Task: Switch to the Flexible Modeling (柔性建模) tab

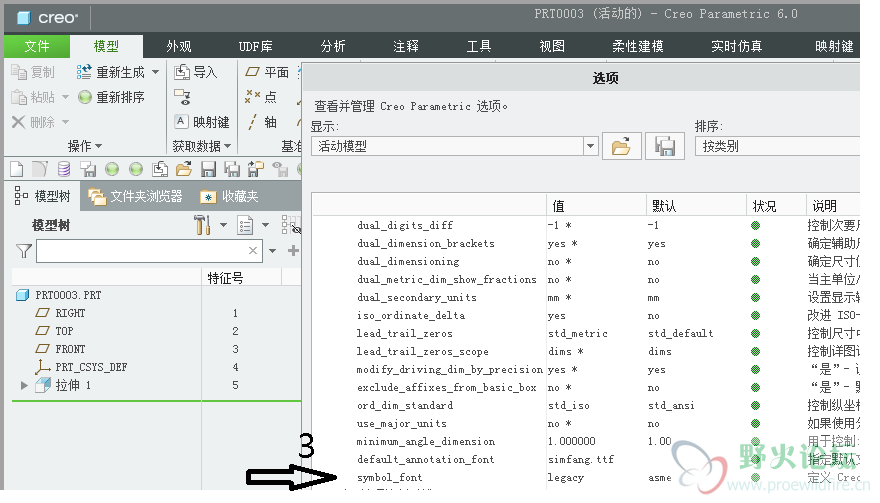Action: click(638, 46)
